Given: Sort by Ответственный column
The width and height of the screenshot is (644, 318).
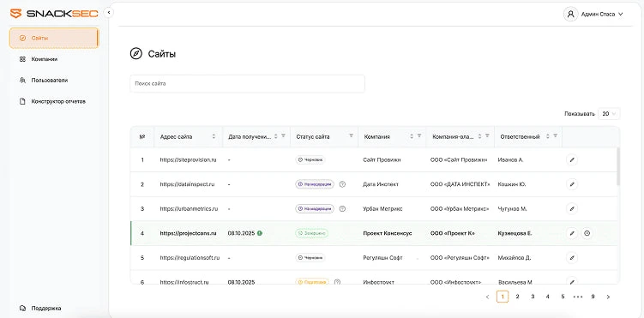Looking at the screenshot, I should tap(548, 136).
